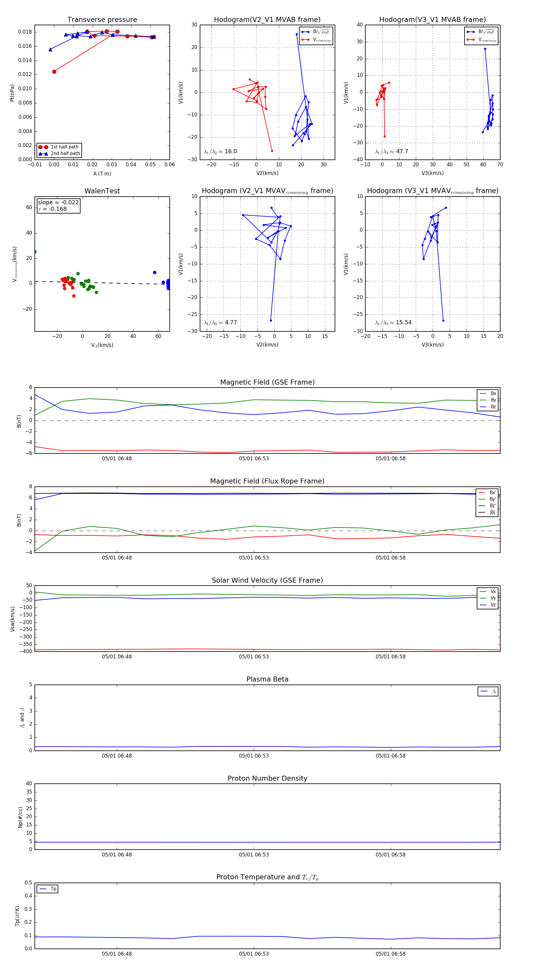Click the eigenvalue ratio label '≈ 16.0'
The image size is (535, 980).
tap(220, 151)
